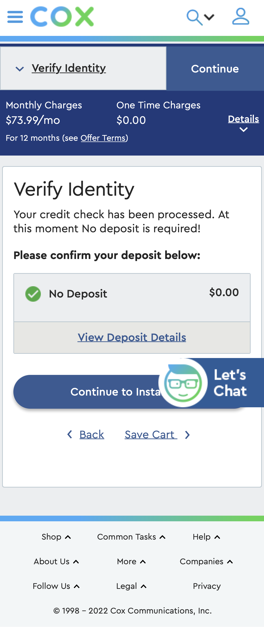Expand the About Us footer menu
This screenshot has height=644, width=264.
pyautogui.click(x=56, y=561)
